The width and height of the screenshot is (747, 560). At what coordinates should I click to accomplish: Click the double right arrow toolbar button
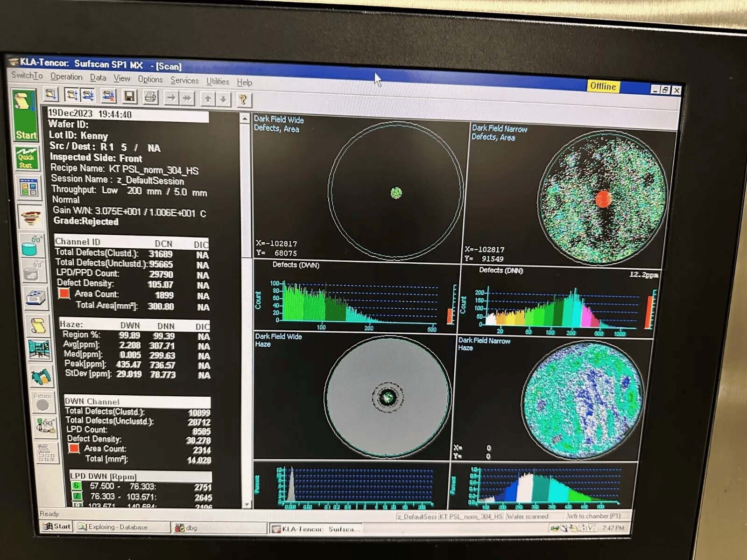point(187,98)
